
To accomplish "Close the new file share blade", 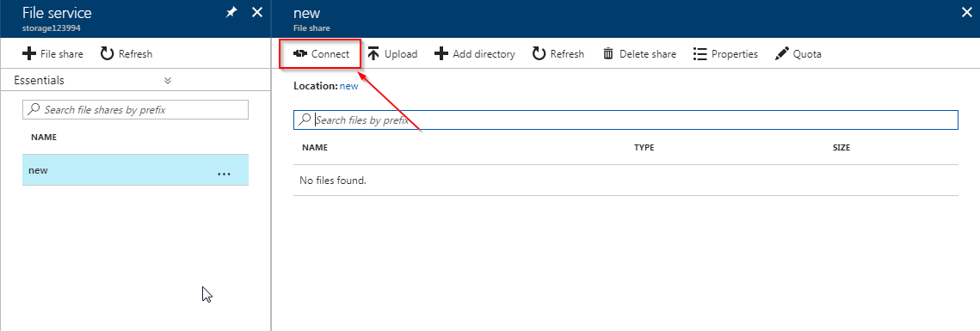I will (967, 13).
